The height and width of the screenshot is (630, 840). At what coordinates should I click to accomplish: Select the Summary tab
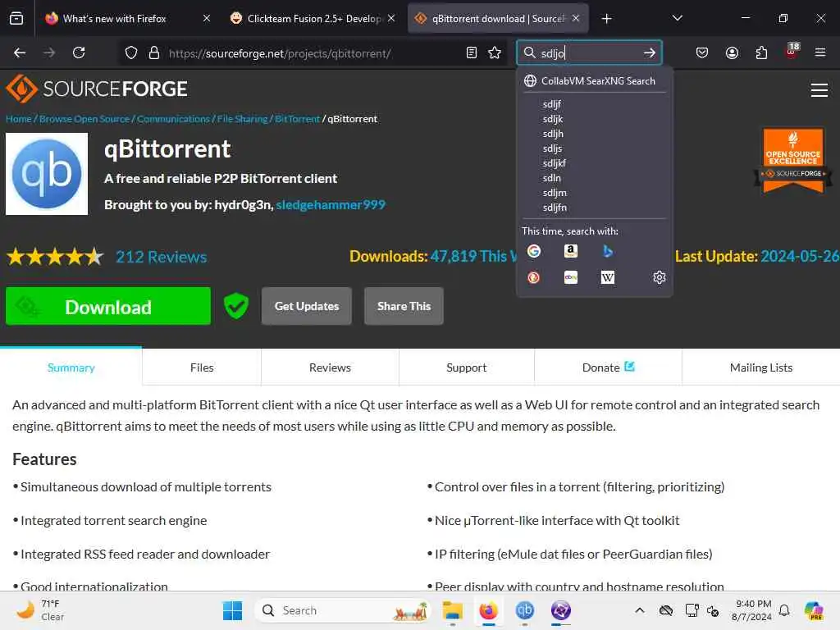tap(71, 367)
